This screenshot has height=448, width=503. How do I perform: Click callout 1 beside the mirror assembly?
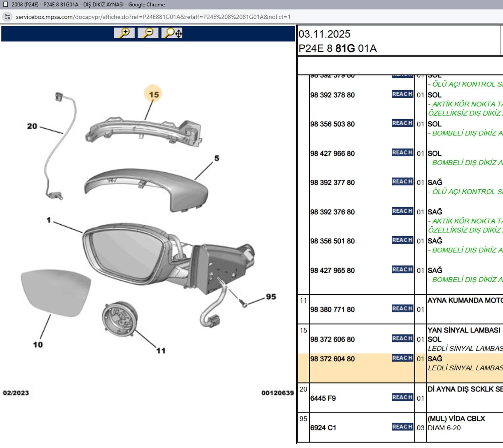[x=49, y=220]
